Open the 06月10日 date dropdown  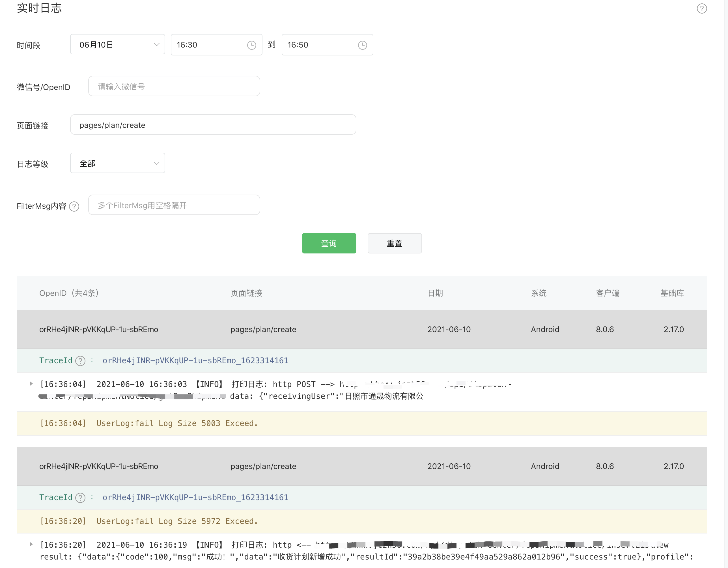tap(117, 44)
